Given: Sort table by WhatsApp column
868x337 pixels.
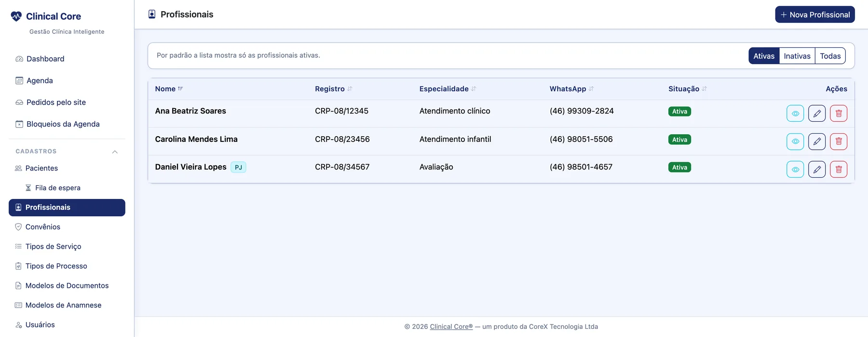Looking at the screenshot, I should 571,89.
